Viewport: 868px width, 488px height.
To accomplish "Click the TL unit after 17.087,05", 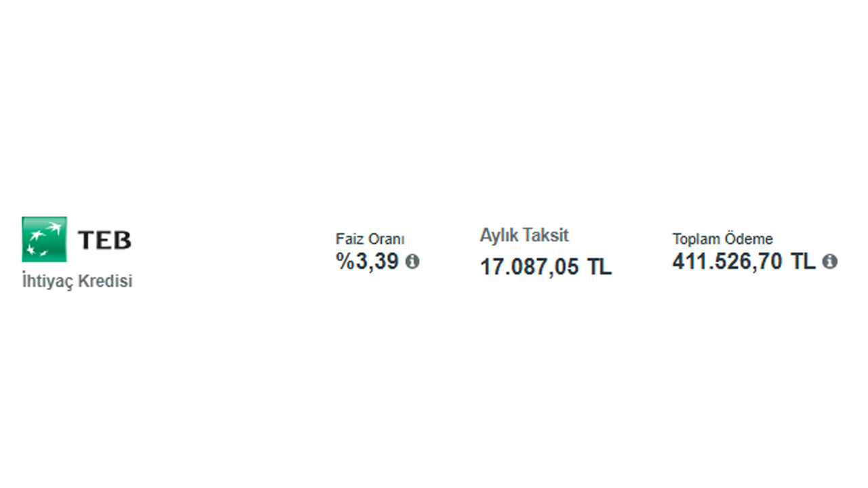I will [599, 267].
